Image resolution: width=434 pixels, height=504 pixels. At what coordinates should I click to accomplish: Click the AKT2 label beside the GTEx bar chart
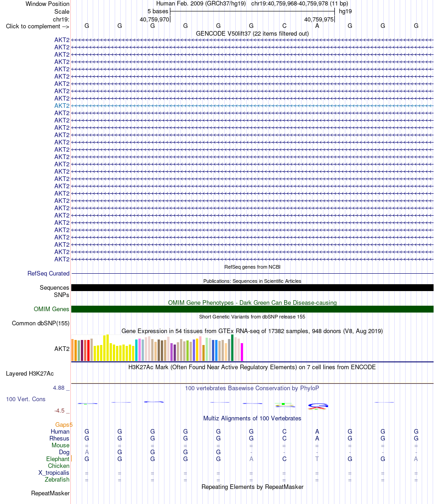click(x=62, y=349)
